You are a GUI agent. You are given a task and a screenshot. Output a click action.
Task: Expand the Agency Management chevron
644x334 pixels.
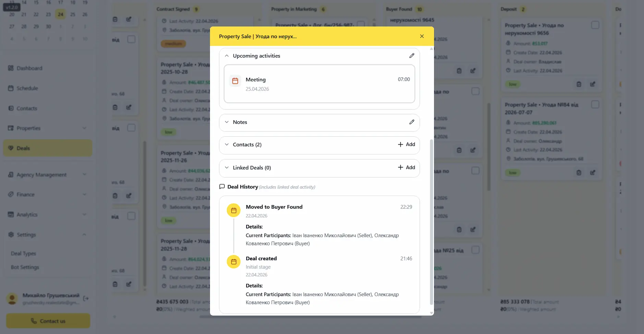click(84, 175)
